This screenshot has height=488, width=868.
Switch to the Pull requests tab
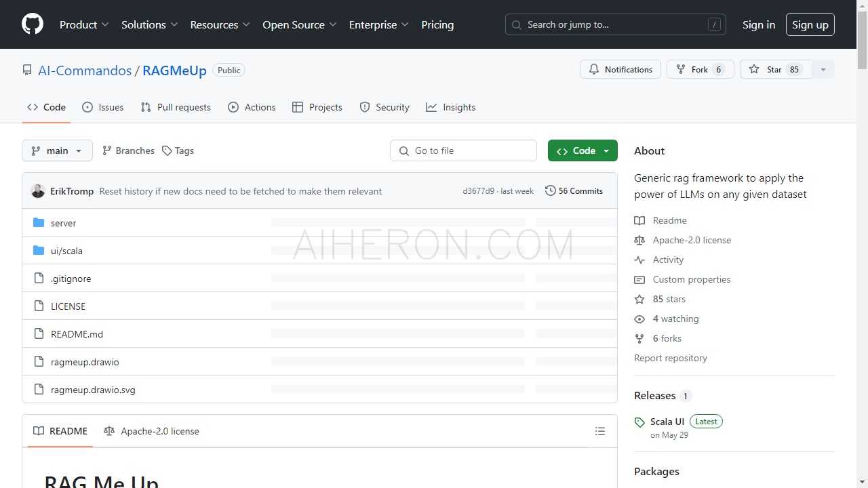(x=176, y=107)
